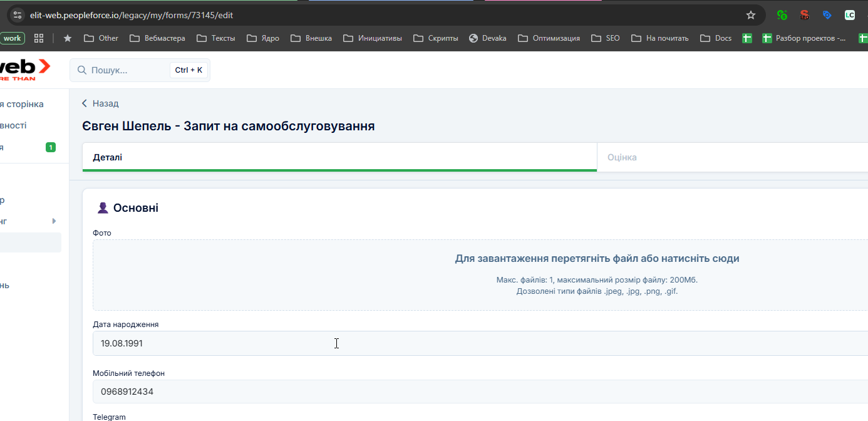Select the Деталі tab

[339, 157]
